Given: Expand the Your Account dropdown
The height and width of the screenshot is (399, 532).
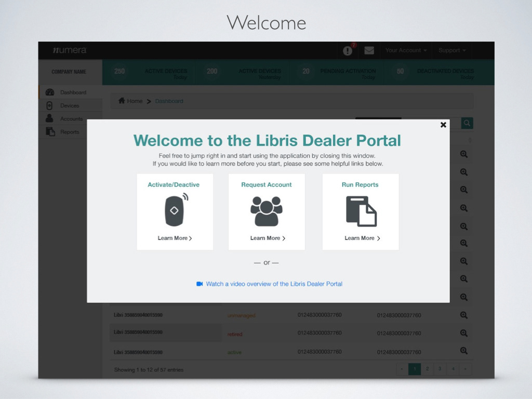Looking at the screenshot, I should (406, 50).
